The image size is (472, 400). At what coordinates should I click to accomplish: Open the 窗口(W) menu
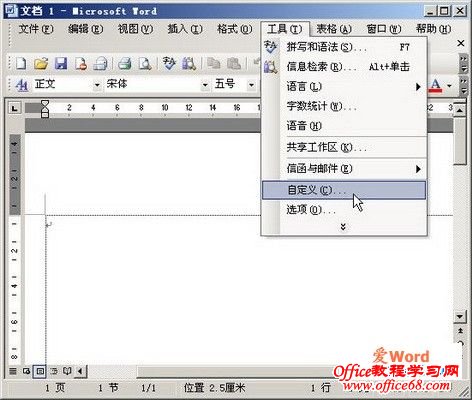tap(384, 29)
